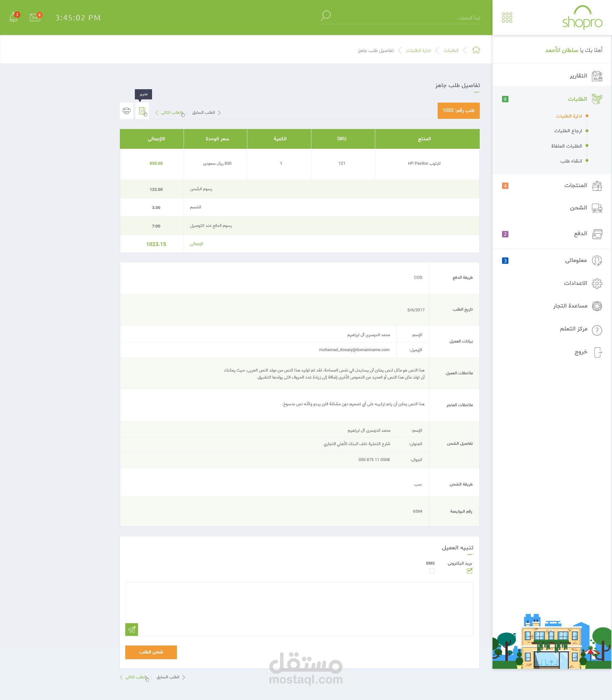612x700 pixels.
Task: Click the search magnifier icon
Action: pos(325,15)
